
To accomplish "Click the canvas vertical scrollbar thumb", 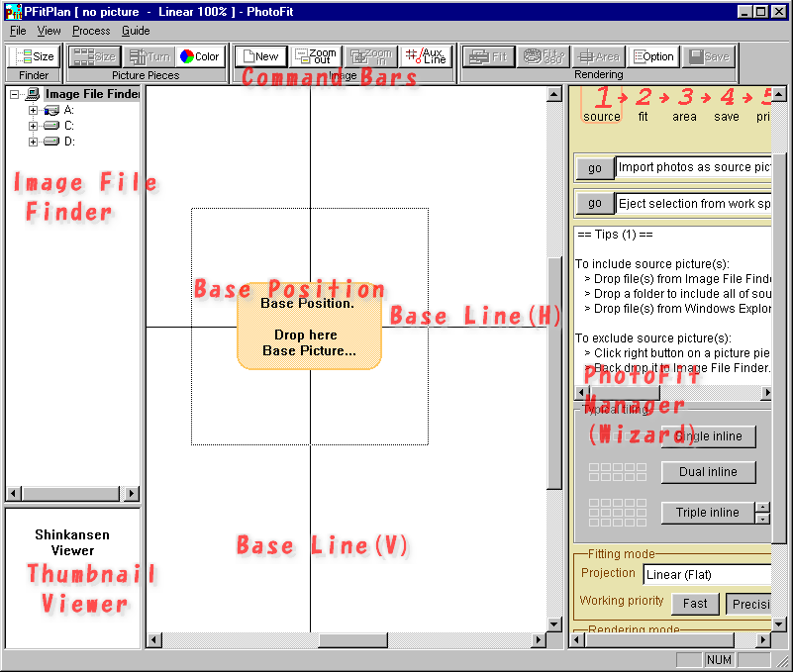I will 554,373.
